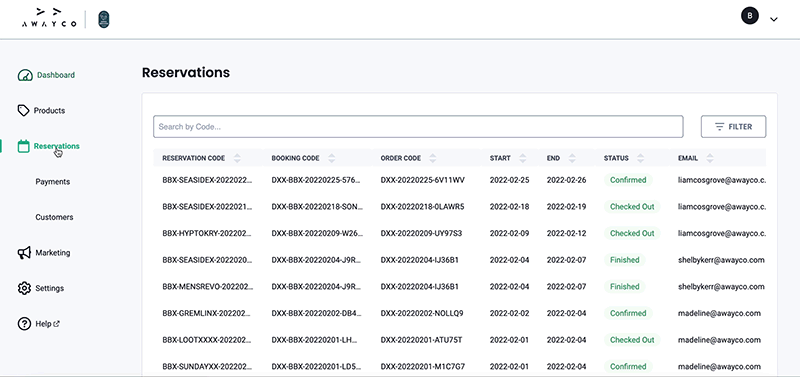Sort by Status arrows
Image resolution: width=800 pixels, height=377 pixels.
(641, 158)
